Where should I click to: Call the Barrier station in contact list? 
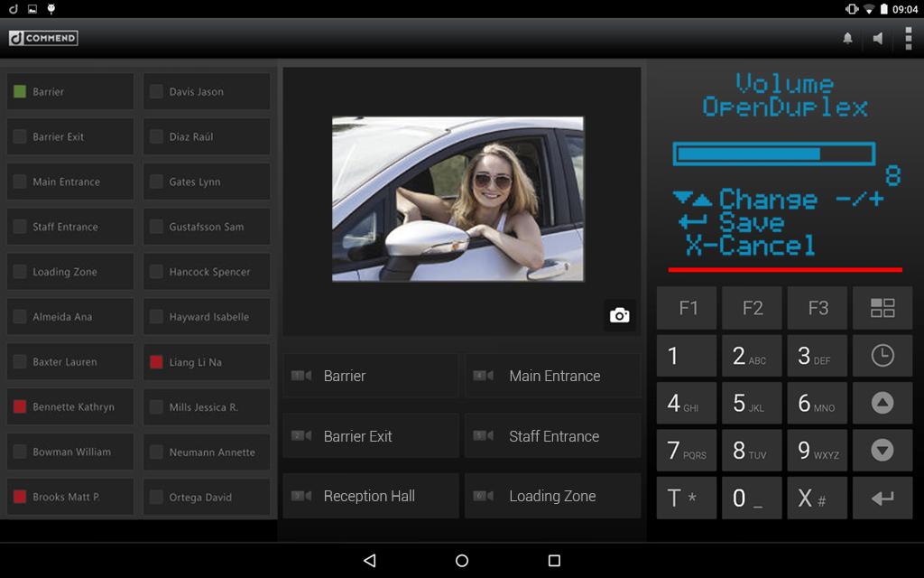pyautogui.click(x=70, y=91)
